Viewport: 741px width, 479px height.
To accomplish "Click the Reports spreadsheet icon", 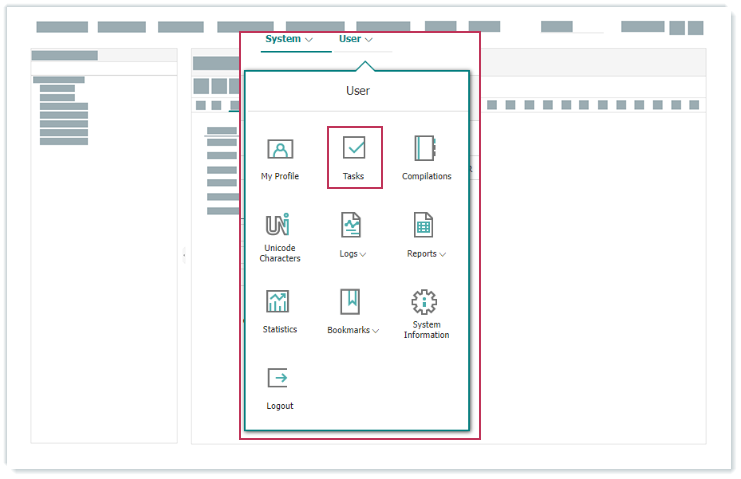I will click(x=424, y=225).
